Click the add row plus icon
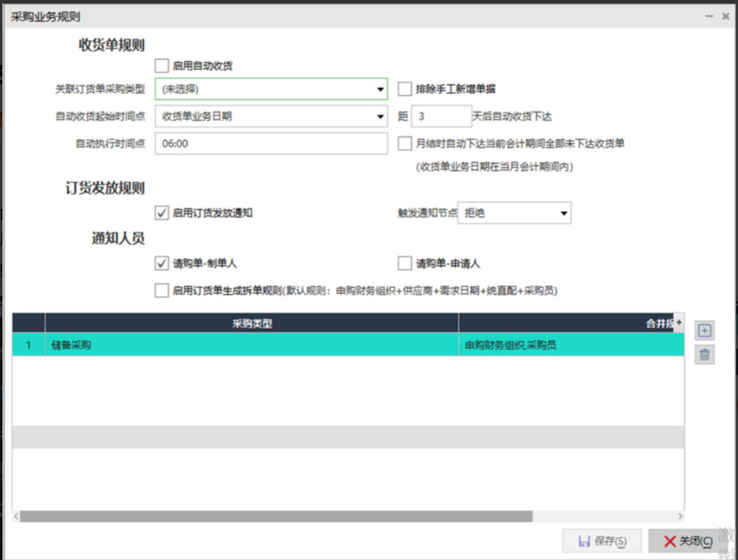The height and width of the screenshot is (560, 738). (704, 331)
